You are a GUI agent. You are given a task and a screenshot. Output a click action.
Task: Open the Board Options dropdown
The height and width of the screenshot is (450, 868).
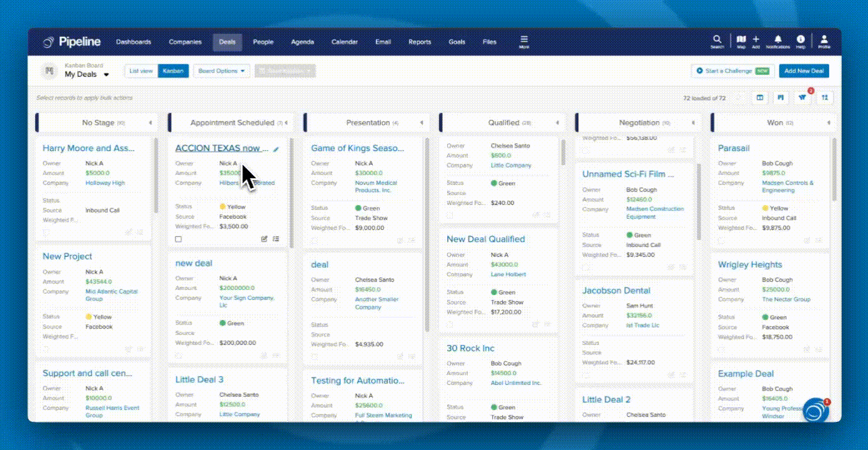[x=221, y=71]
